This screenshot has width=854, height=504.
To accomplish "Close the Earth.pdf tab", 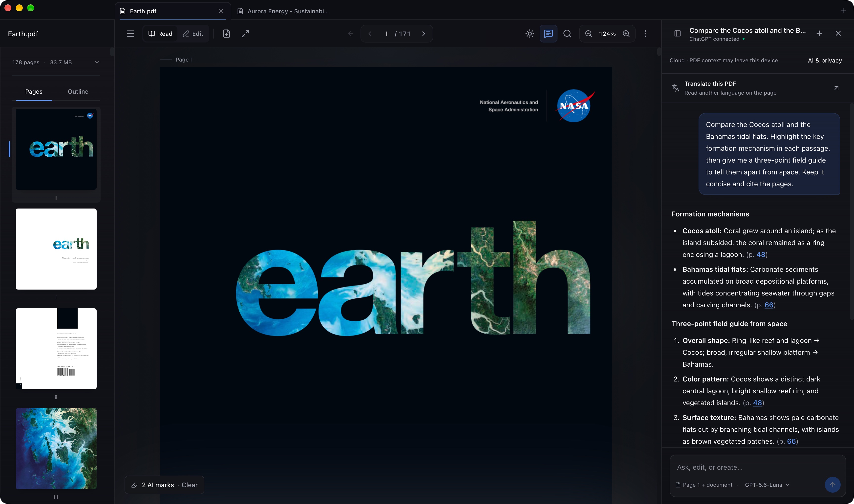I will 221,11.
